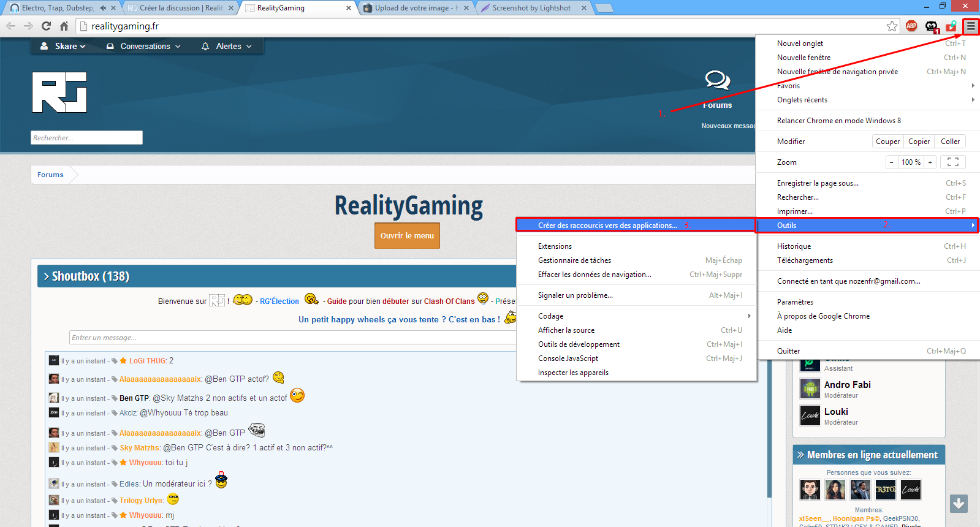980x527 pixels.
Task: Click the Coller button
Action: pos(950,142)
